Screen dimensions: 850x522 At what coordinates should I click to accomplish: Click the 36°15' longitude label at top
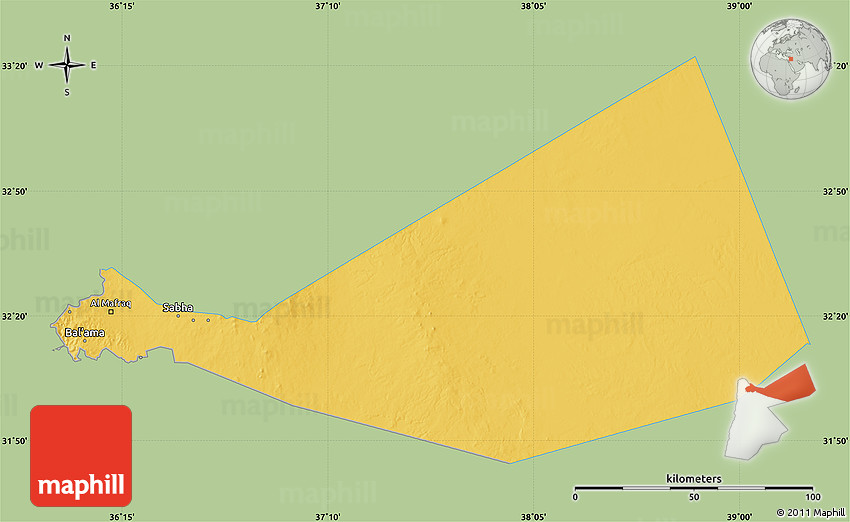click(x=122, y=6)
